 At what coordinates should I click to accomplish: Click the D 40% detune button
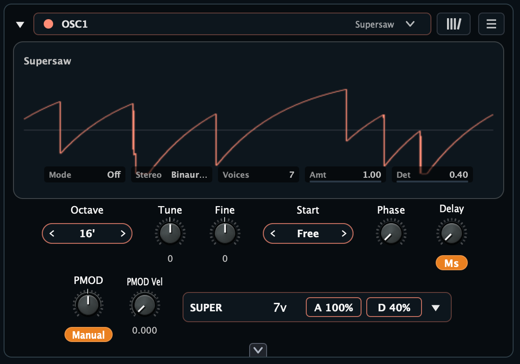coord(394,307)
